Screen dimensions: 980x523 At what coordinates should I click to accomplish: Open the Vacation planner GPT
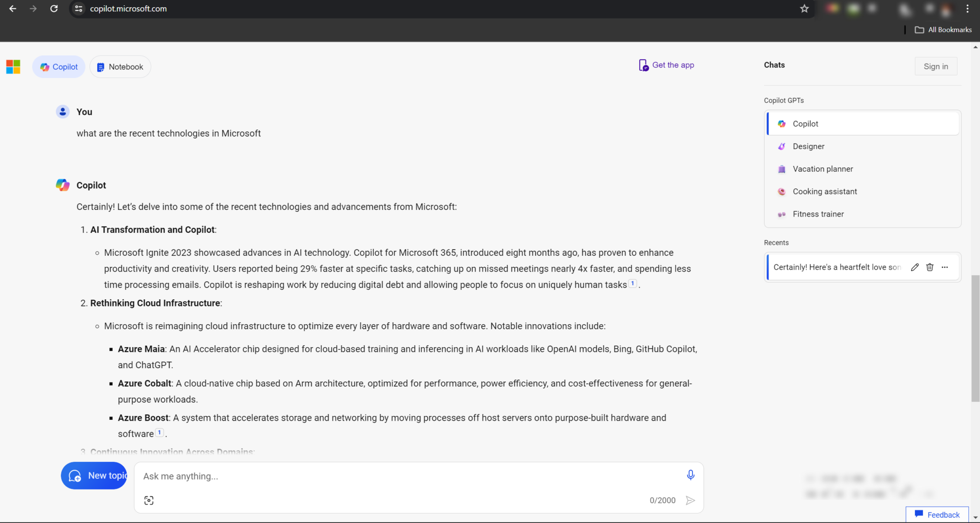[x=823, y=169]
